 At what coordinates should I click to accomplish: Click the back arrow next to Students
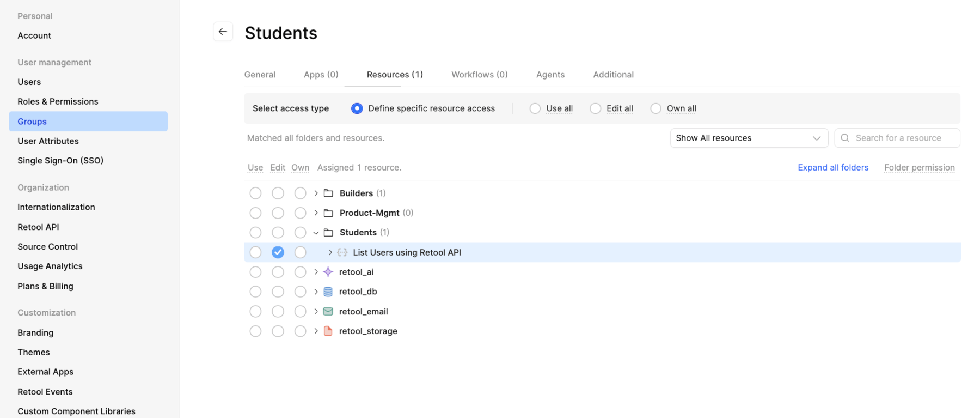pyautogui.click(x=223, y=32)
